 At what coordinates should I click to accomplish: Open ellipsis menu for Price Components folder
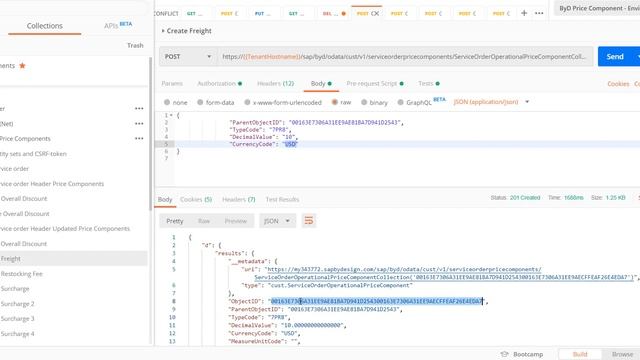tap(139, 138)
